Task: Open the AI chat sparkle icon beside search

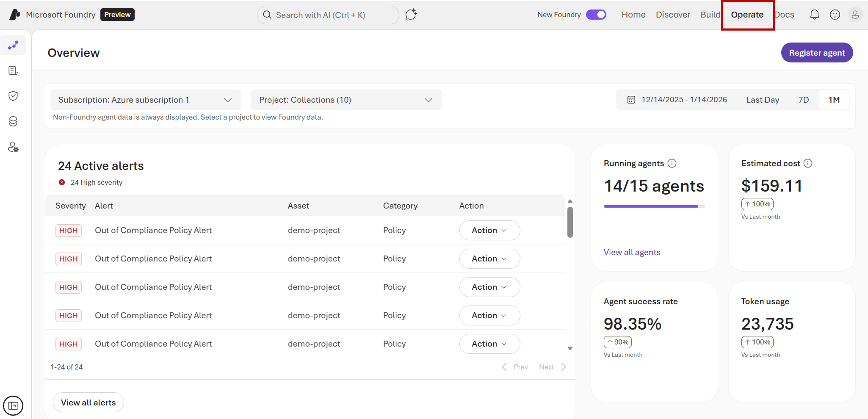Action: click(411, 14)
